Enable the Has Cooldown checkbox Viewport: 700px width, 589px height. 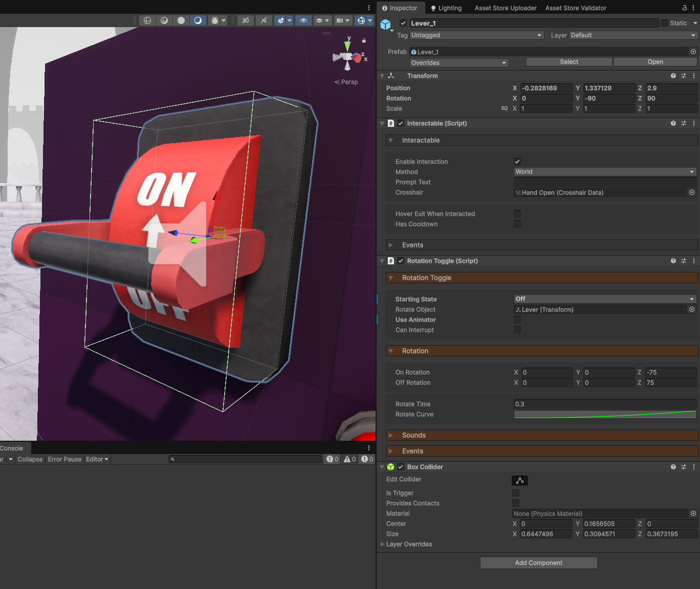[517, 224]
